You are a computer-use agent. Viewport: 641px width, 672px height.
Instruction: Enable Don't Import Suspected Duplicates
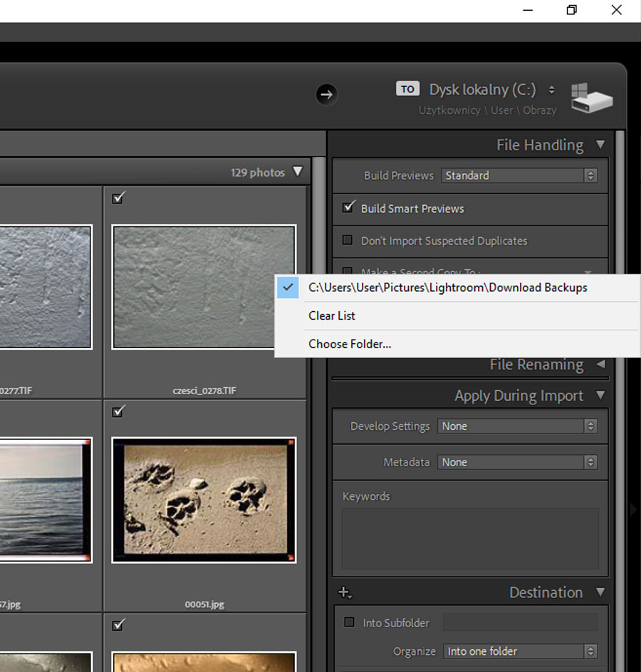tap(348, 241)
